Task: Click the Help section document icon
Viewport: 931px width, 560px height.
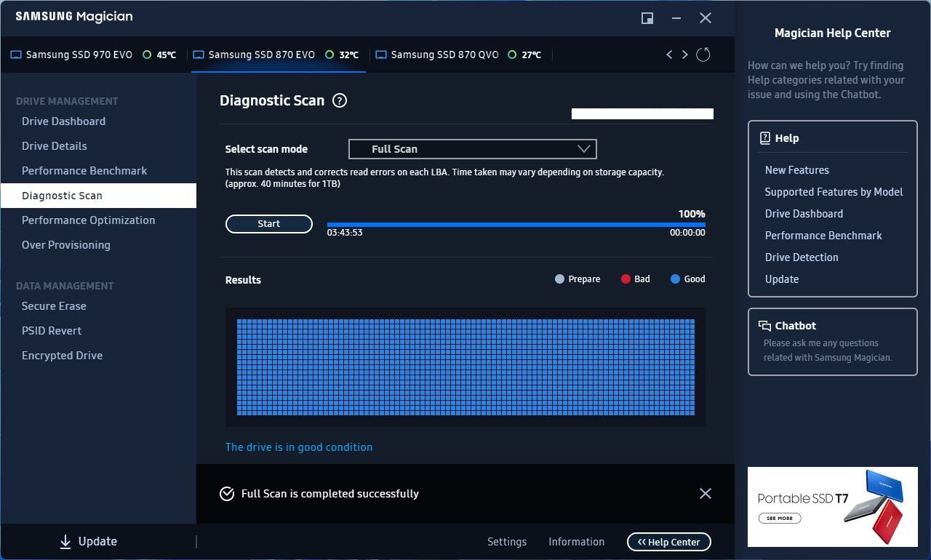Action: [764, 138]
